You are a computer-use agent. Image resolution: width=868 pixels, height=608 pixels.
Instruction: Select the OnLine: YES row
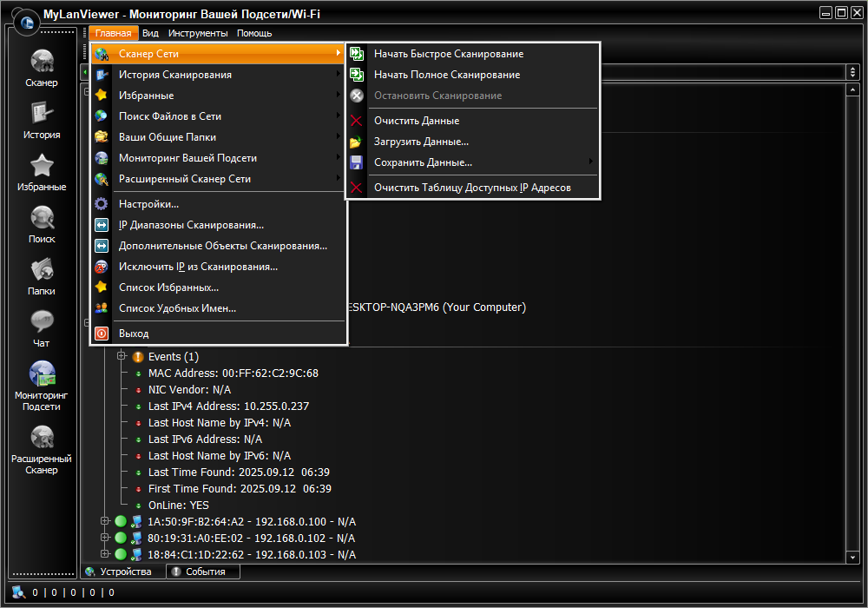tap(178, 505)
